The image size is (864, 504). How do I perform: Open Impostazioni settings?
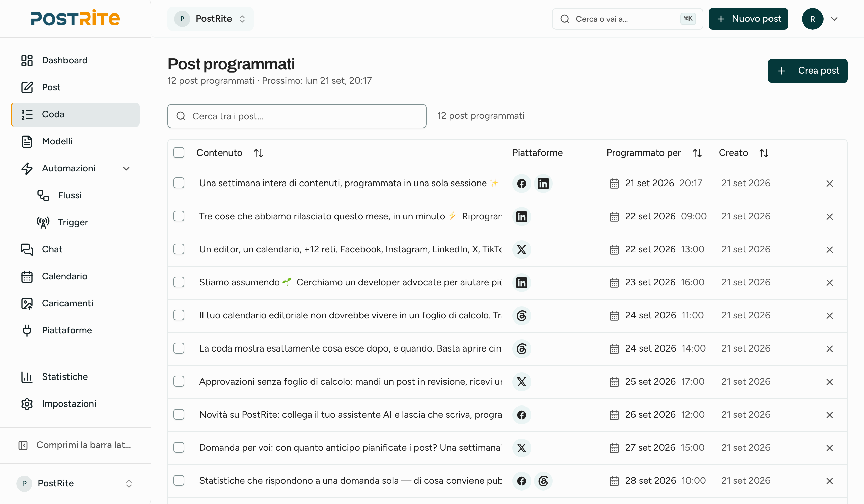[x=75, y=404]
